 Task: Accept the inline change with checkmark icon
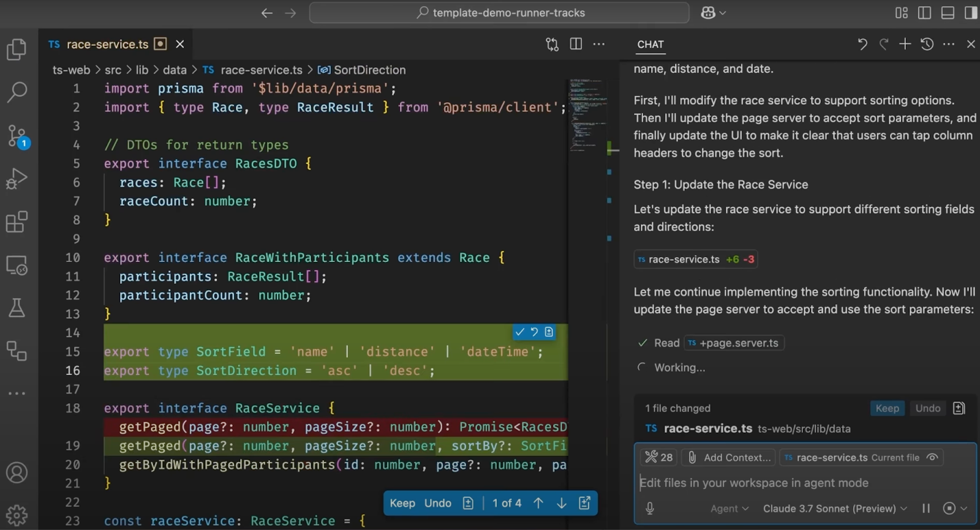[x=520, y=332]
